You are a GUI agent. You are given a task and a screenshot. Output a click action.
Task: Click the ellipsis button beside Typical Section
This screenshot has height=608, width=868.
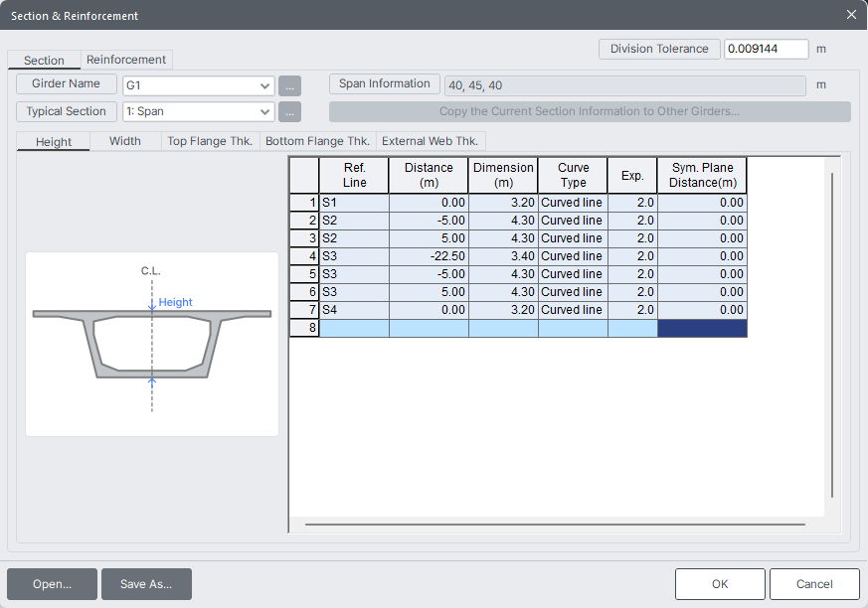[x=289, y=112]
